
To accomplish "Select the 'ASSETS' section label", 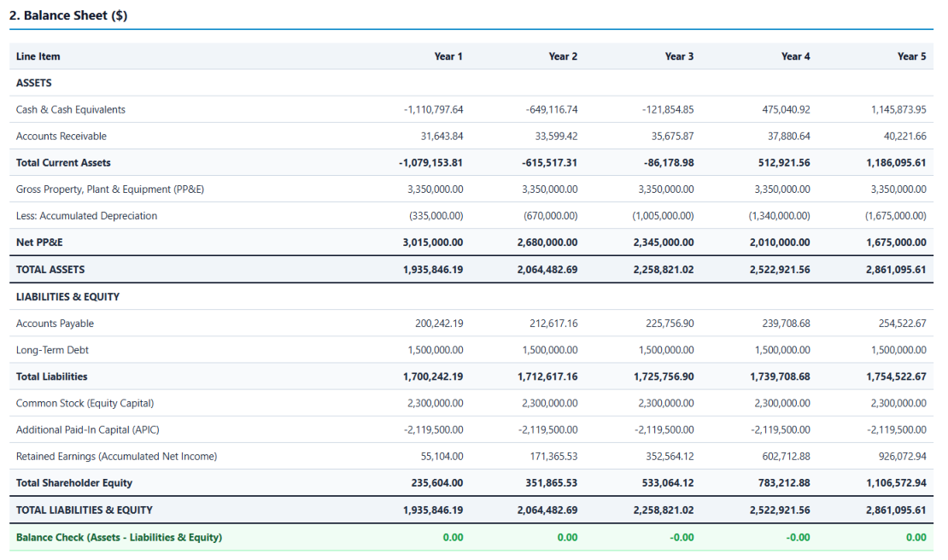I will coord(34,83).
